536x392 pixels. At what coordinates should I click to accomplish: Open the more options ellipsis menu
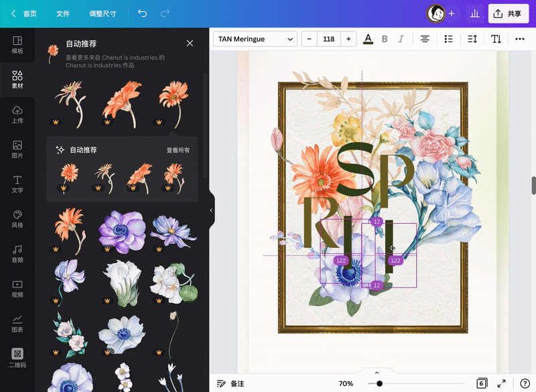tap(520, 39)
